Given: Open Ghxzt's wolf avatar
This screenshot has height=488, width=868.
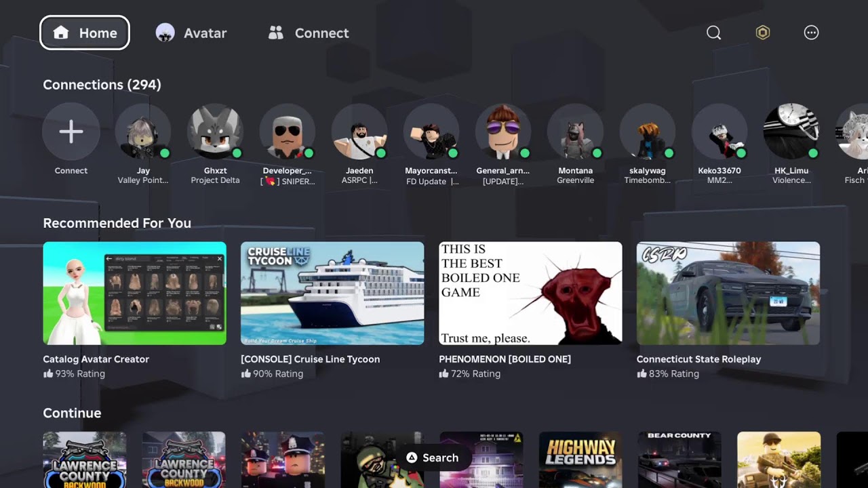Looking at the screenshot, I should coord(215,131).
